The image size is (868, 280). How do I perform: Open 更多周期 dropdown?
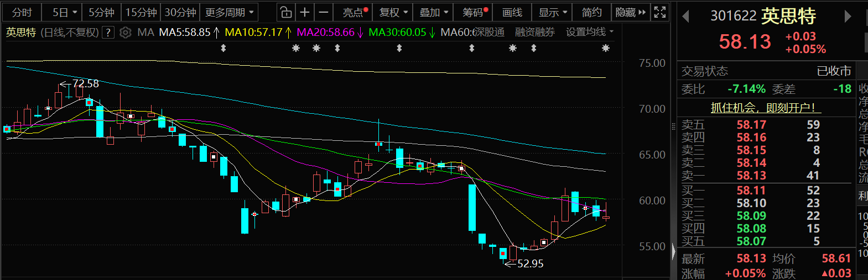coord(229,12)
